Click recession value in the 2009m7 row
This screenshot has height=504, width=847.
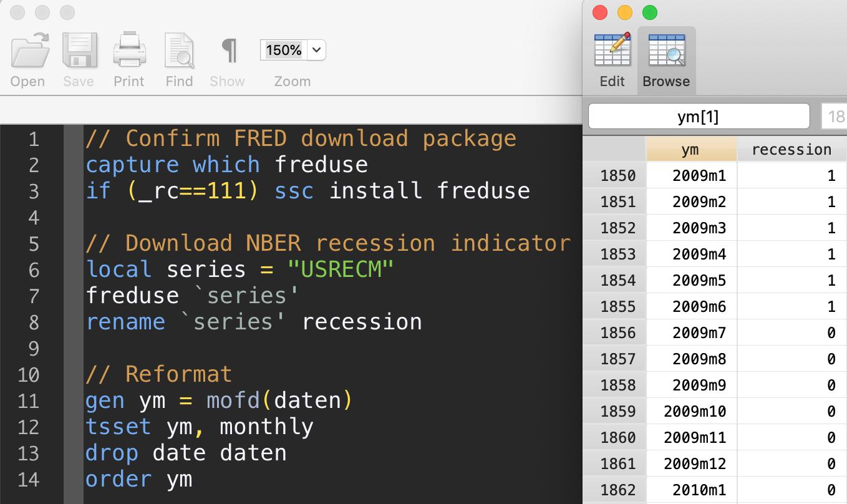(792, 333)
